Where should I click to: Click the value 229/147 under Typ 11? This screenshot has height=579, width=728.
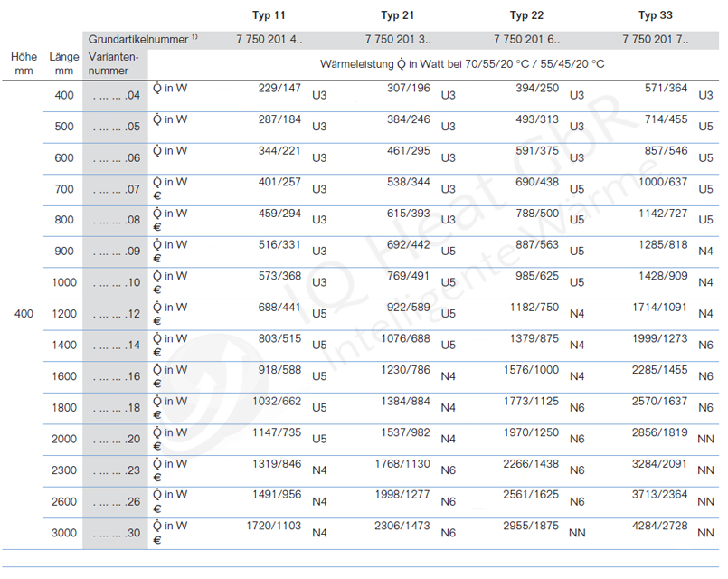280,88
